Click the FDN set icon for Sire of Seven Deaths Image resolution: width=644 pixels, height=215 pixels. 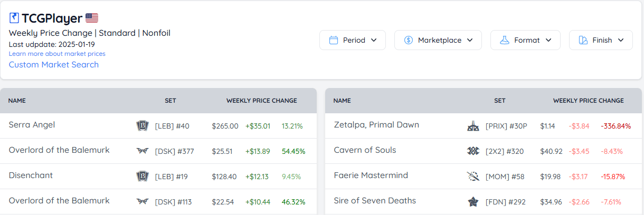[473, 202]
